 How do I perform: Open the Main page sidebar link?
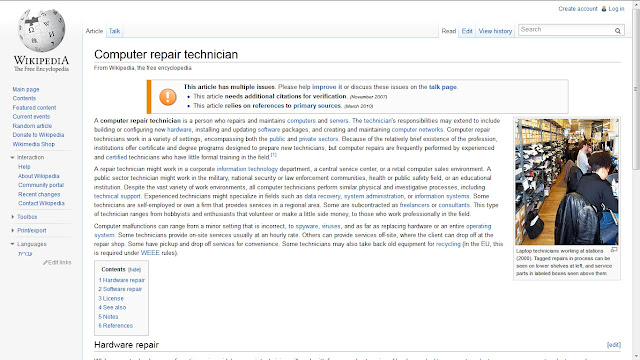coord(26,89)
